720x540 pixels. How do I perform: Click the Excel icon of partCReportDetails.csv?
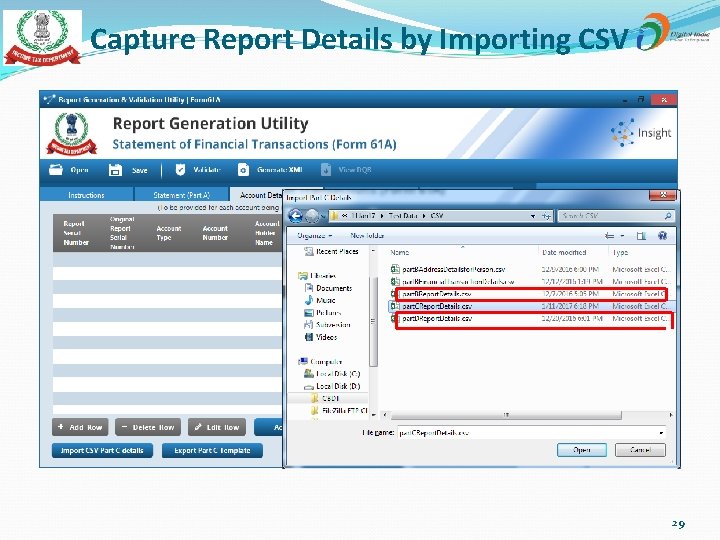394,306
